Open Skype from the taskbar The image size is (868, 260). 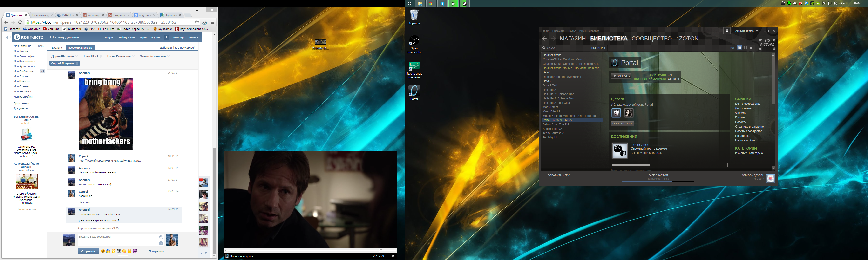tap(442, 3)
